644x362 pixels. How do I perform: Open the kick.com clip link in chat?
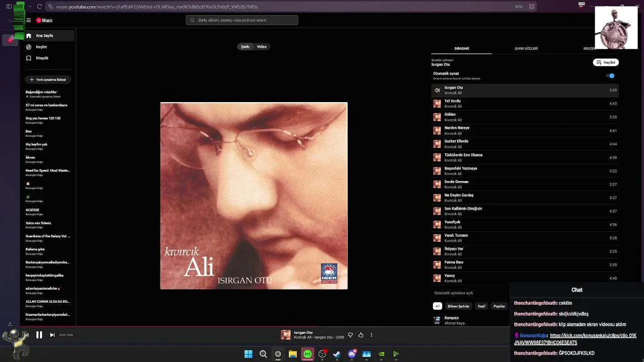pyautogui.click(x=575, y=339)
